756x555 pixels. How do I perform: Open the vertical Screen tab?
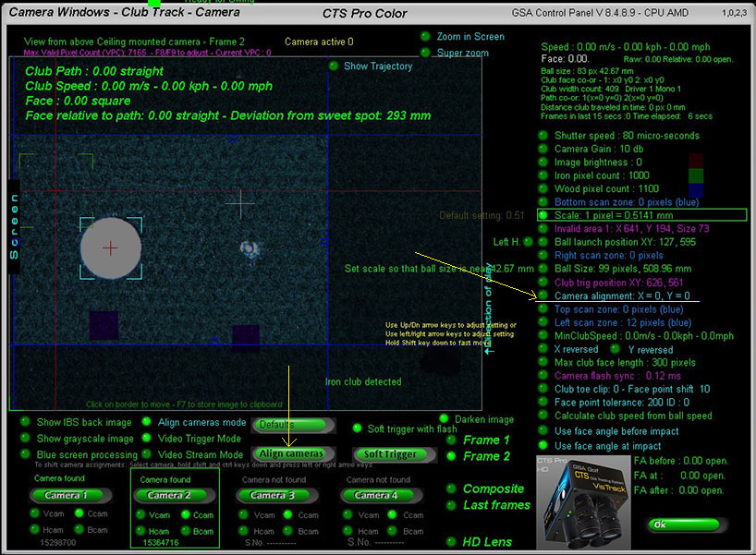coord(14,226)
